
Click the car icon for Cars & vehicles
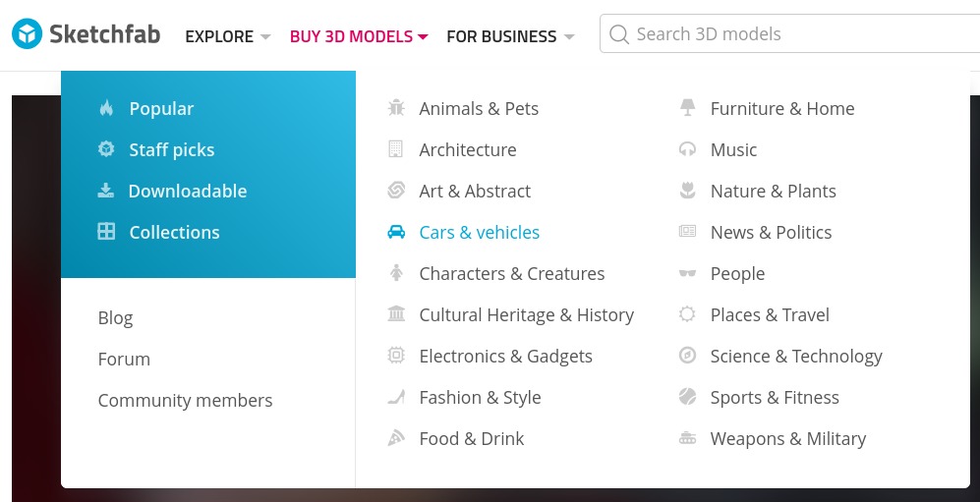click(396, 232)
